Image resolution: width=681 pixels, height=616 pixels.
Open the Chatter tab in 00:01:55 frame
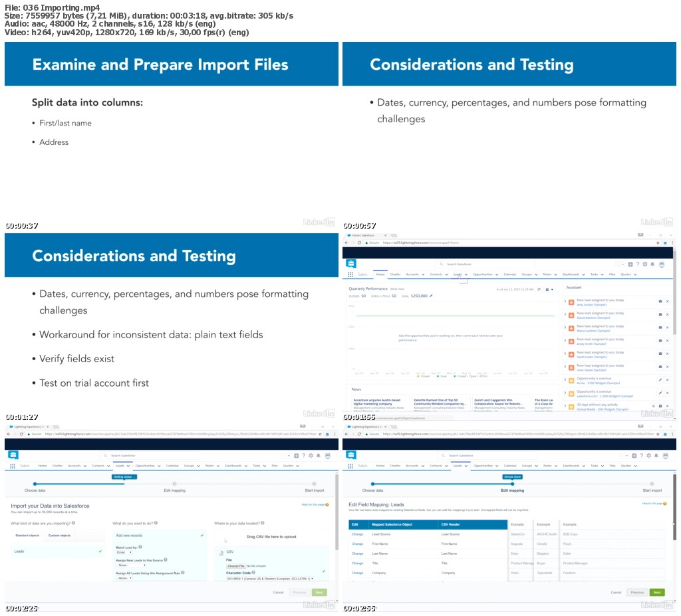point(395,274)
